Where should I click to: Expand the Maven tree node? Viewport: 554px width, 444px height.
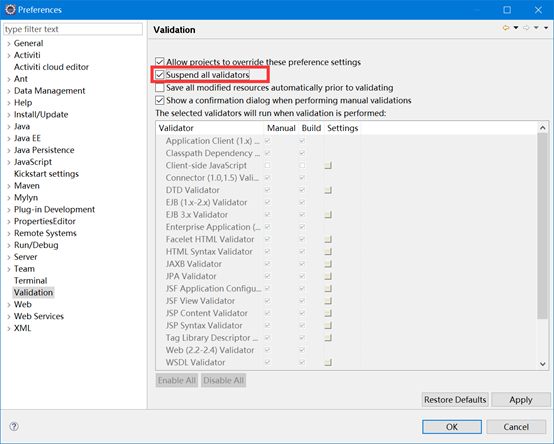[8, 186]
